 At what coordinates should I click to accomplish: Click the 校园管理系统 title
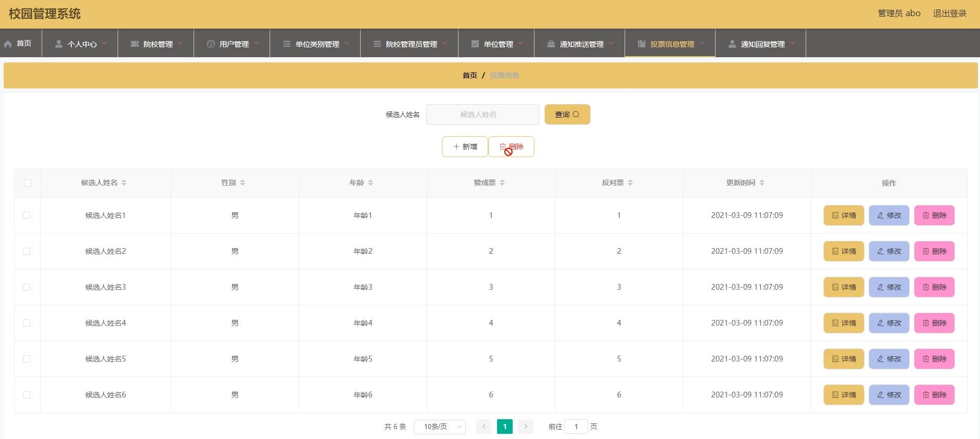45,14
